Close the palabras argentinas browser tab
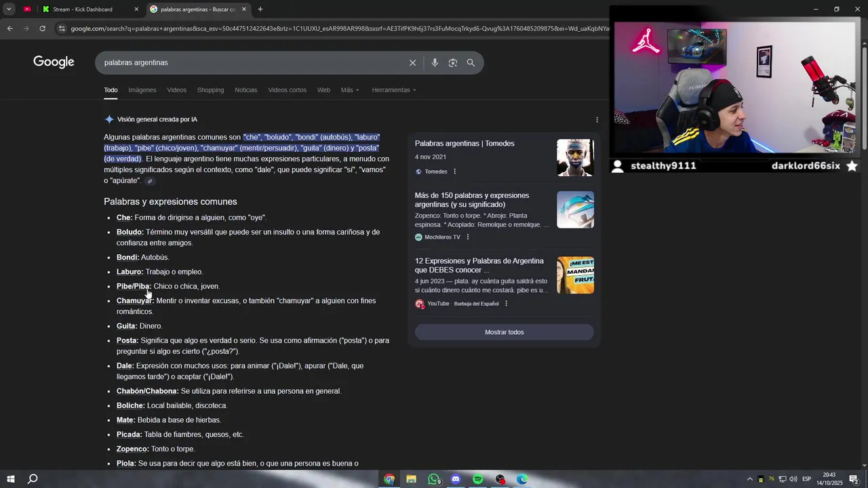868x488 pixels. click(x=244, y=9)
